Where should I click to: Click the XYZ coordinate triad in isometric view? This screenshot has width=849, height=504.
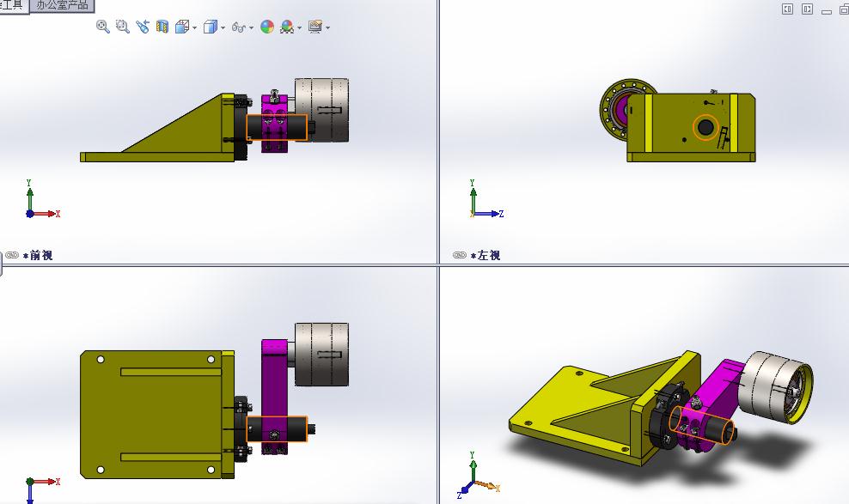point(479,476)
